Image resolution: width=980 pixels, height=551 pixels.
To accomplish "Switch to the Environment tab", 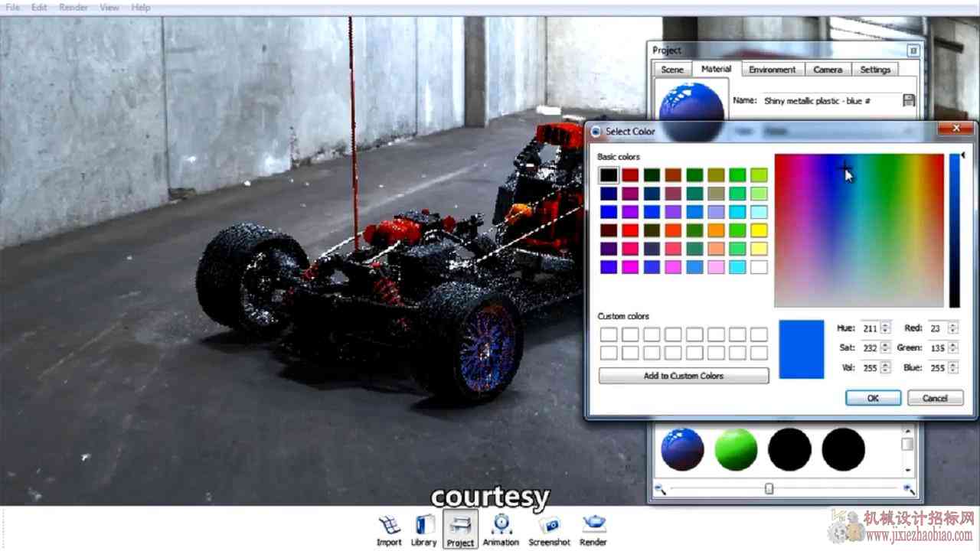I will coord(773,69).
